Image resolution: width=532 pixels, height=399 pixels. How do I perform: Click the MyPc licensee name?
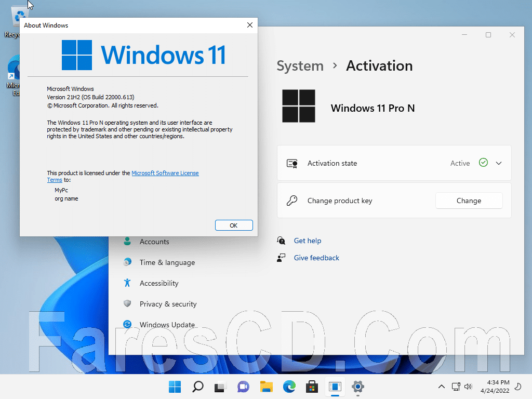click(x=61, y=190)
